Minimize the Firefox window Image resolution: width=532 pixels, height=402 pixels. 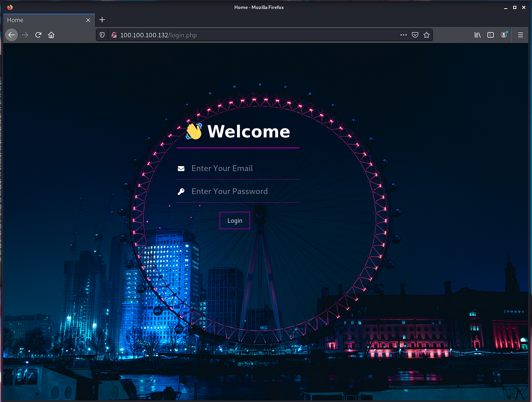pos(506,7)
